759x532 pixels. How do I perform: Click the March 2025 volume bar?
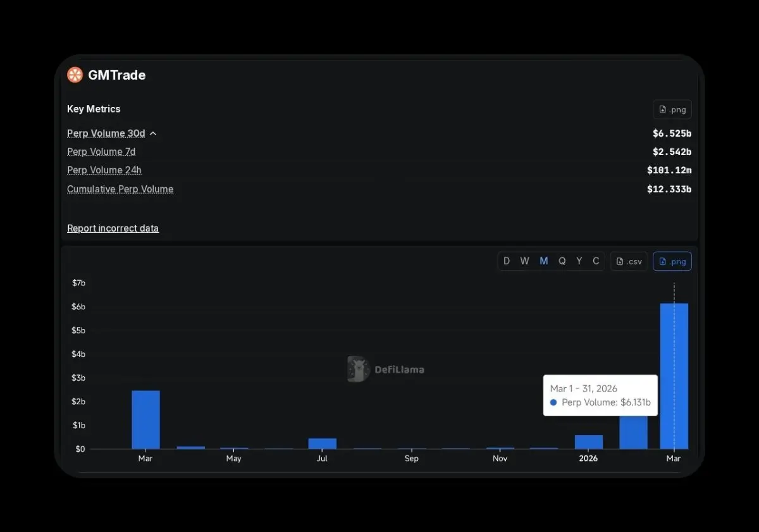coord(145,419)
